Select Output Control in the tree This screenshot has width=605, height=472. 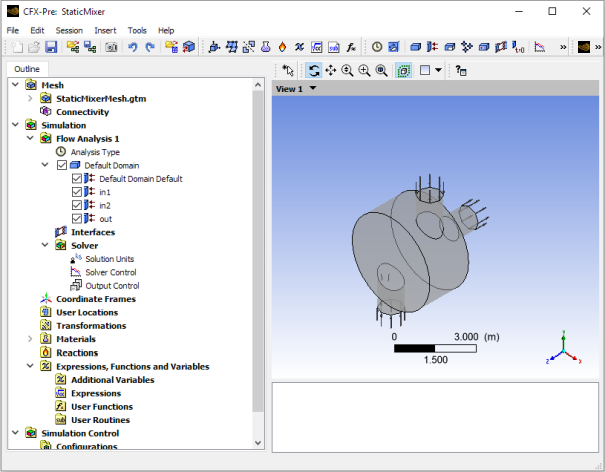pos(112,286)
